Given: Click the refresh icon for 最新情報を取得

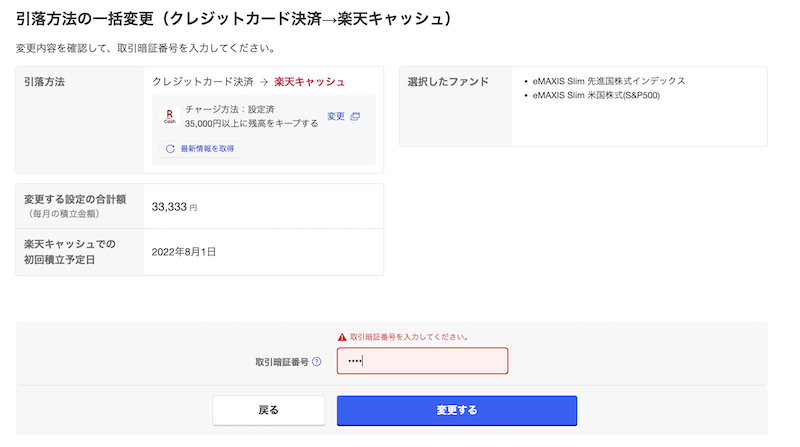Looking at the screenshot, I should (170, 148).
